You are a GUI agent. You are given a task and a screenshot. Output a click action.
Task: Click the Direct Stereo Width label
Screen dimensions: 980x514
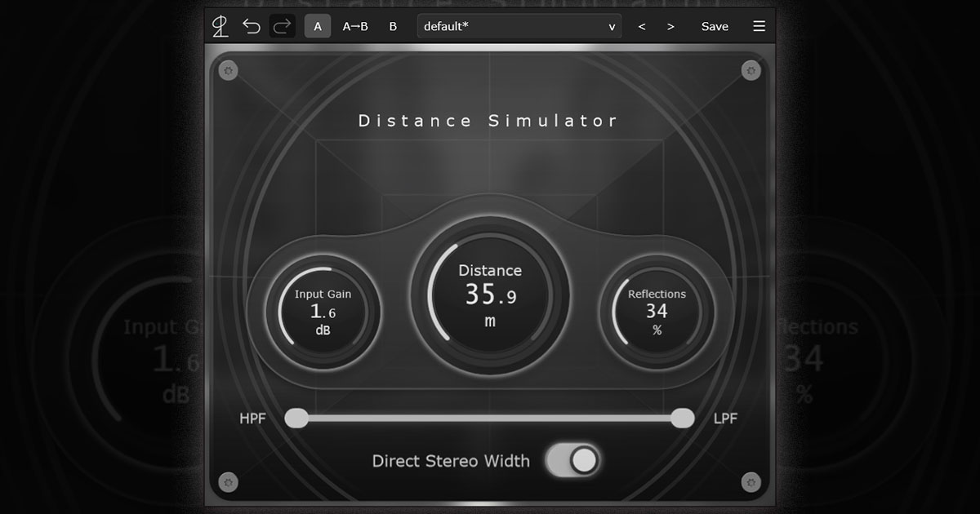(x=451, y=461)
